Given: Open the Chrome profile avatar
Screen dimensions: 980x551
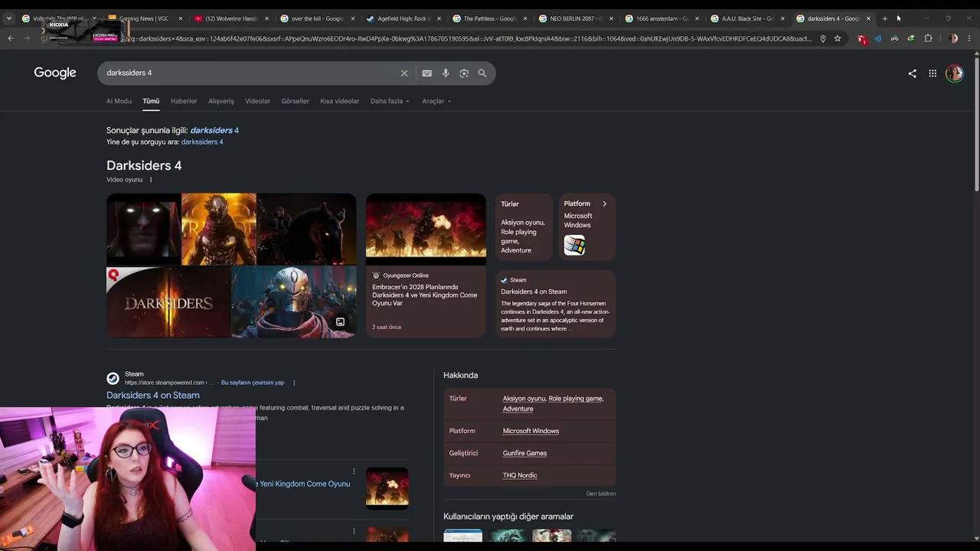Looking at the screenshot, I should click(953, 38).
